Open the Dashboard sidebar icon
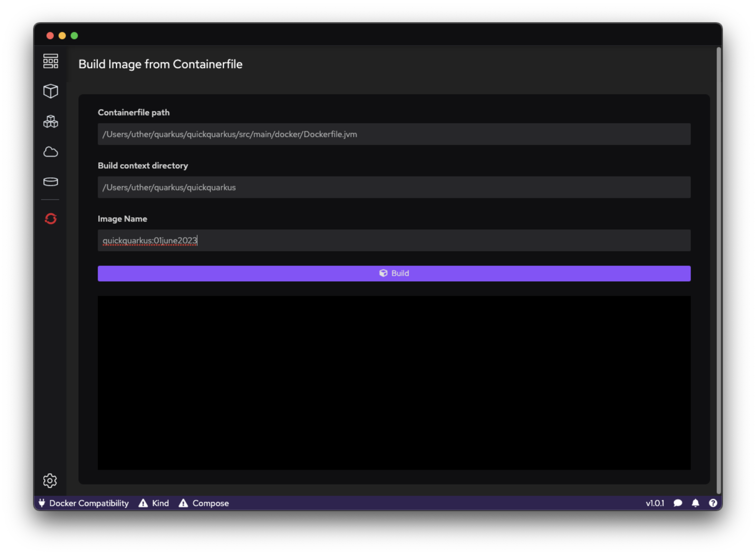 pos(51,61)
